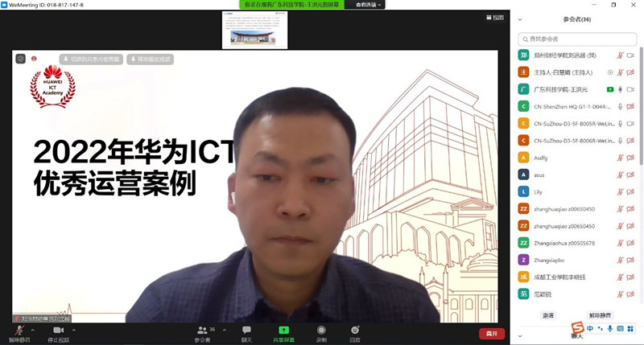The image size is (644, 345).
Task: Open the Participants (36) panel icon
Action: (x=202, y=330)
